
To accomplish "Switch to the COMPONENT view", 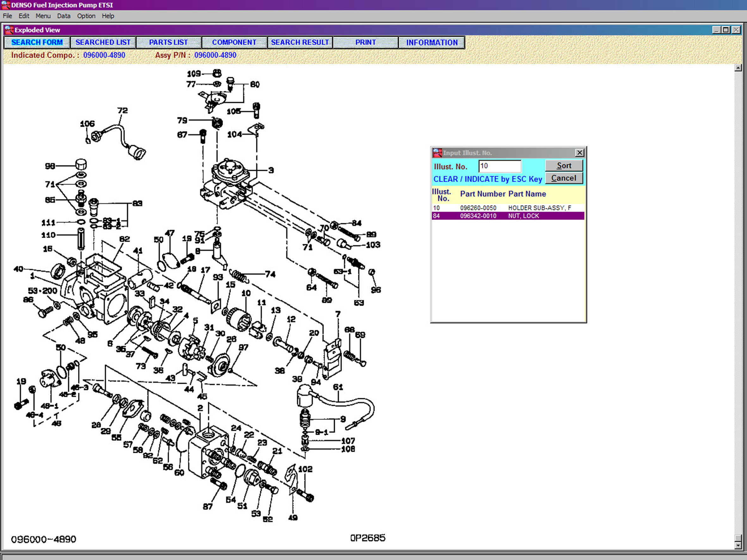I will click(x=234, y=42).
